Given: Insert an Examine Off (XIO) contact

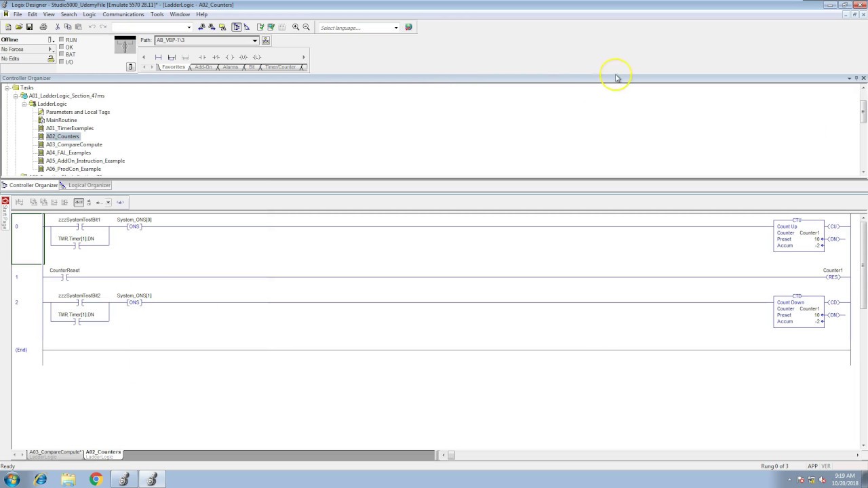Looking at the screenshot, I should 216,57.
